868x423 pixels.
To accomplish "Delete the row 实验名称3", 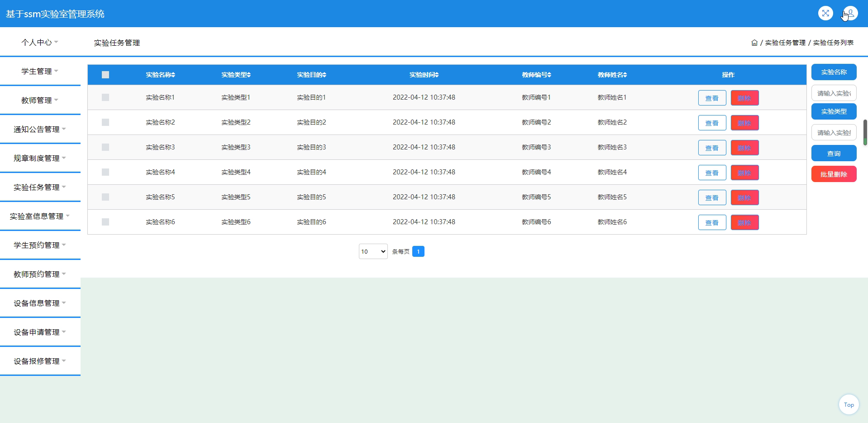I will [744, 148].
